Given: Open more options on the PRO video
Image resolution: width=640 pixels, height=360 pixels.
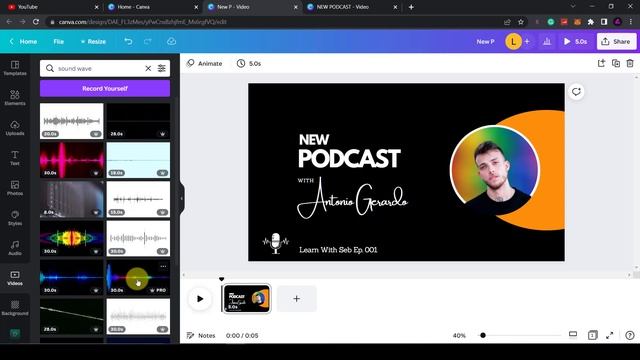Looking at the screenshot, I should pos(163,267).
